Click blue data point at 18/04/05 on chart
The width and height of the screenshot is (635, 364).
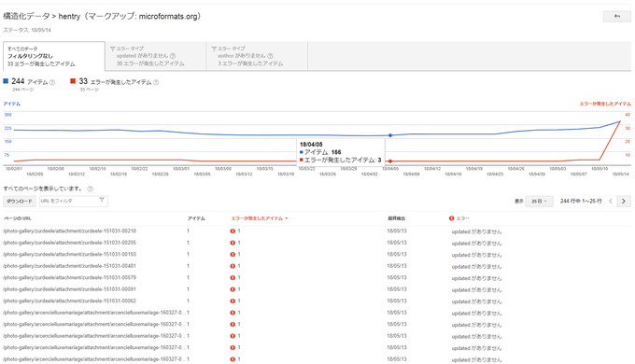click(x=390, y=135)
